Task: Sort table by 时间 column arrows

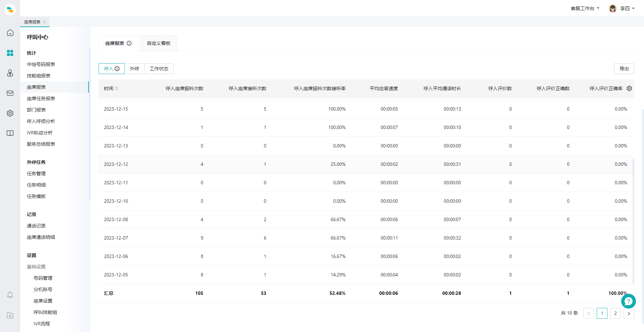Action: click(116, 88)
